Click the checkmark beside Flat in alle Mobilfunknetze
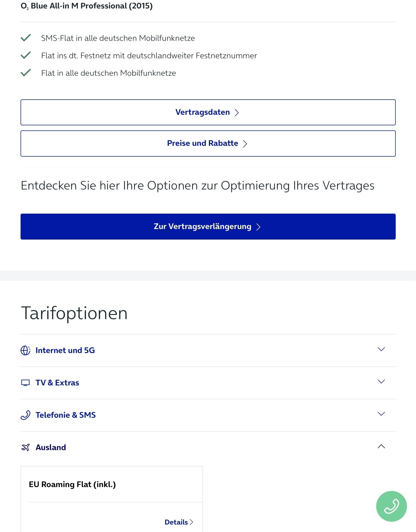 point(26,73)
